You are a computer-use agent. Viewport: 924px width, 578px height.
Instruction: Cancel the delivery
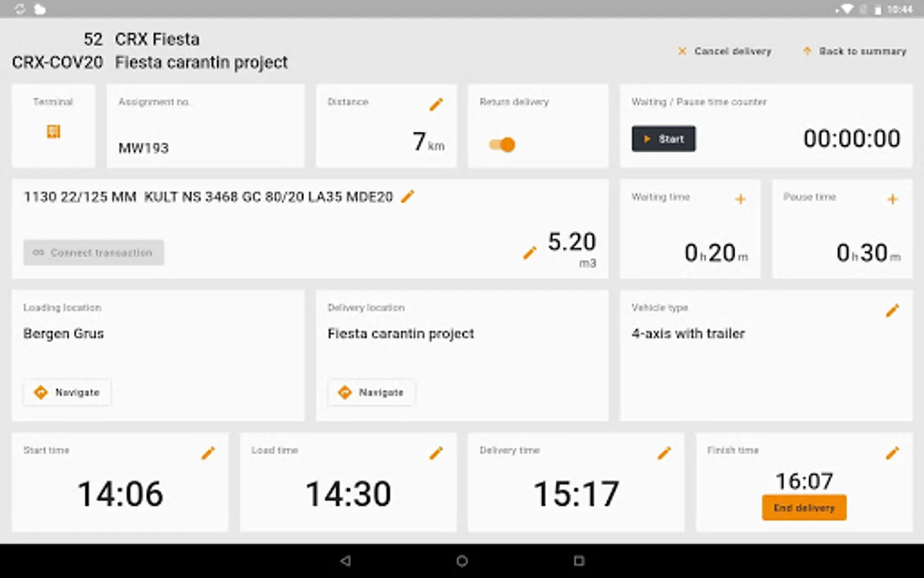(724, 51)
